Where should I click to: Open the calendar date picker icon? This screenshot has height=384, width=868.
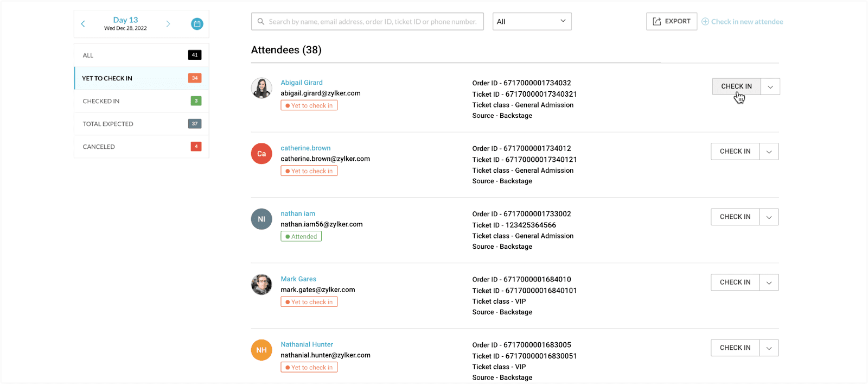point(197,24)
